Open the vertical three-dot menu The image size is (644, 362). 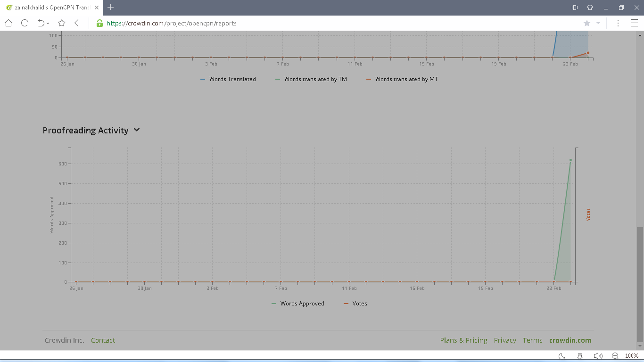click(618, 23)
